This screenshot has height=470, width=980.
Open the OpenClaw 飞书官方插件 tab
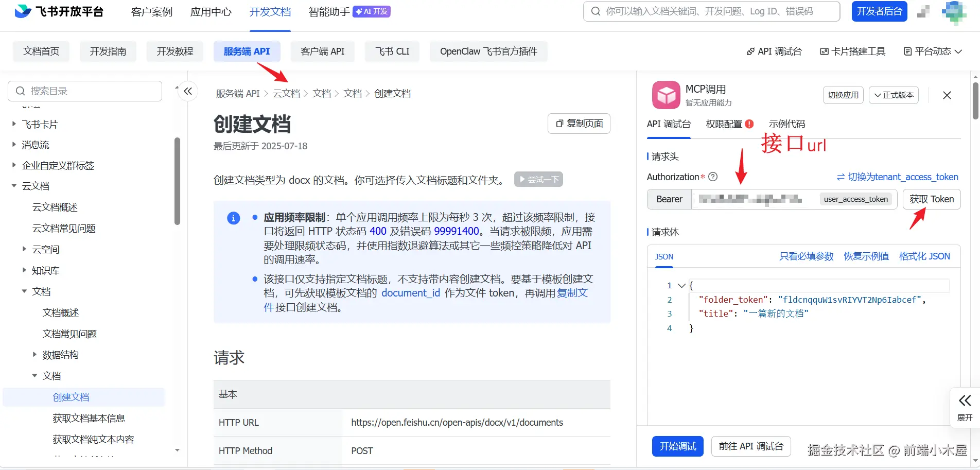[488, 51]
